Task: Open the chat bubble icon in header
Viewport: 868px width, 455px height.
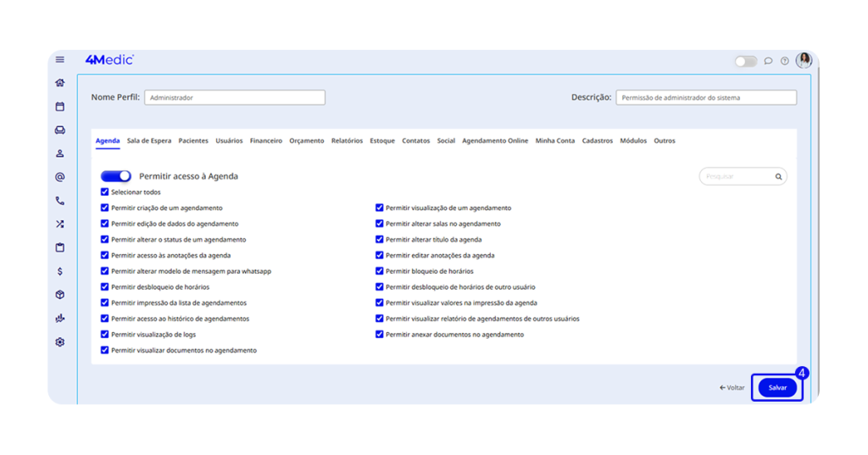Action: click(768, 61)
